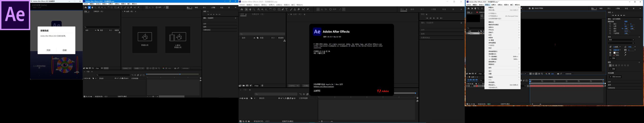The image size is (644, 123).
Task: Click 添加 Animator button in text animation section
Action: click(x=615, y=77)
